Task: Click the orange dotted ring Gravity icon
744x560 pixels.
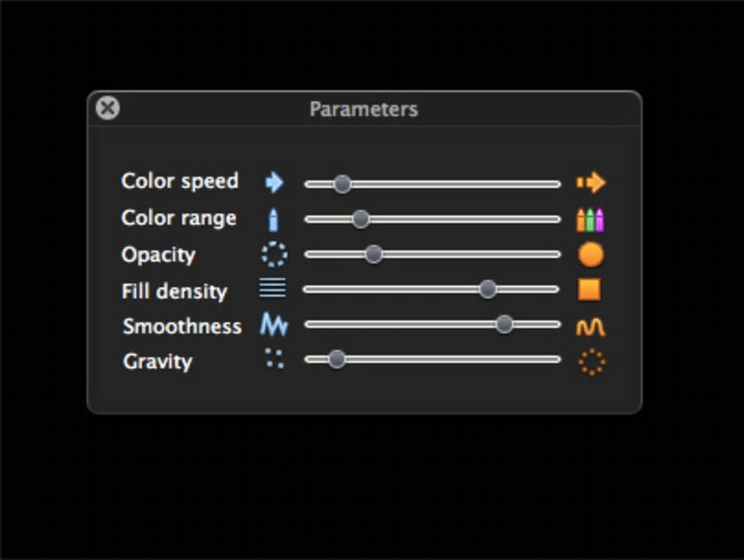Action: coord(592,362)
